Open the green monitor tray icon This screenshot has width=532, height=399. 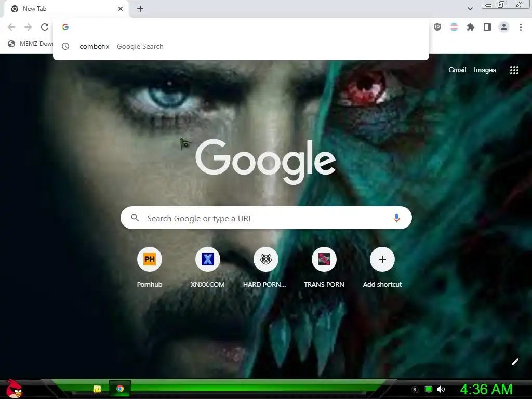tap(429, 389)
